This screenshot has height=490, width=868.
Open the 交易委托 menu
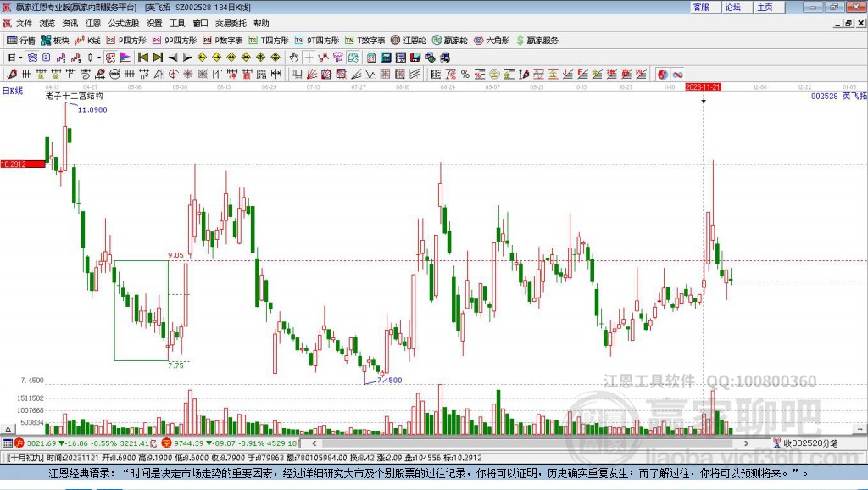[231, 23]
